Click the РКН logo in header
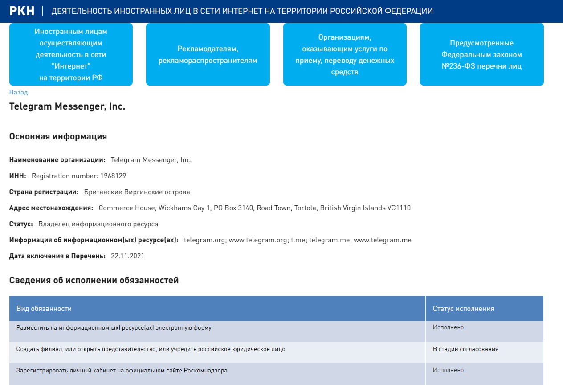 pos(22,11)
